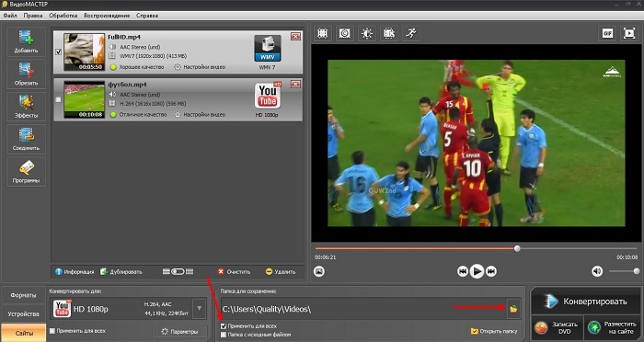
Task: Skip to previous with rewind button
Action: [x=463, y=271]
